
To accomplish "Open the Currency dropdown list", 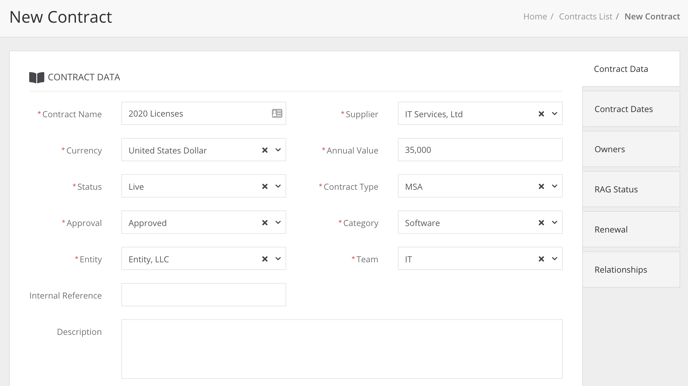I will click(278, 150).
